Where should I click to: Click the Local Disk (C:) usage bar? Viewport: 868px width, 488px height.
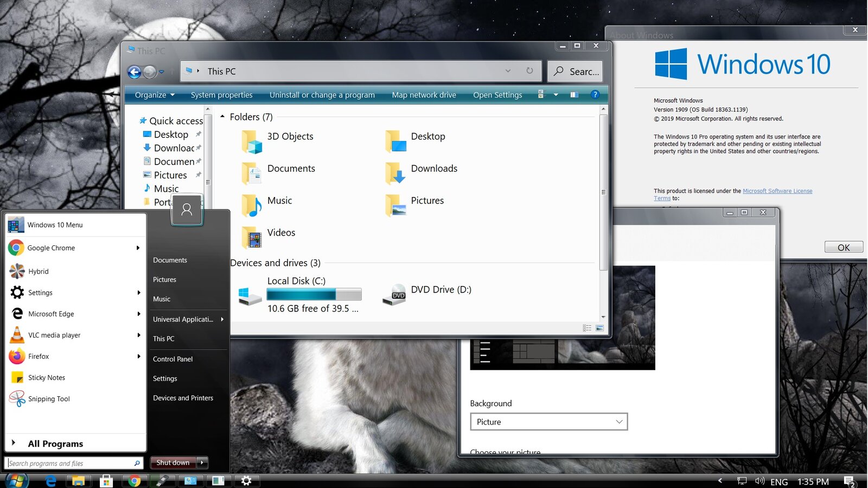pyautogui.click(x=314, y=295)
